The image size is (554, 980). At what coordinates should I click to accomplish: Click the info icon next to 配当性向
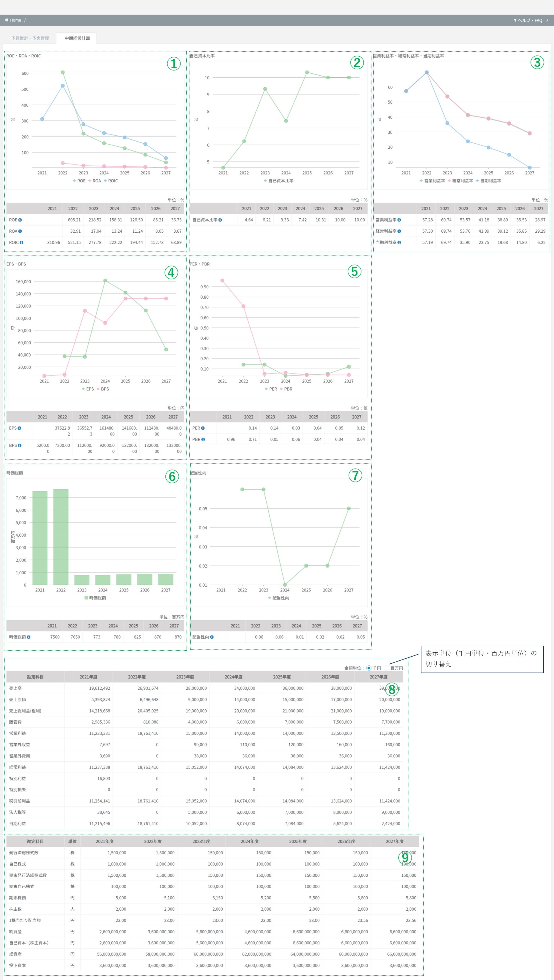(x=212, y=637)
